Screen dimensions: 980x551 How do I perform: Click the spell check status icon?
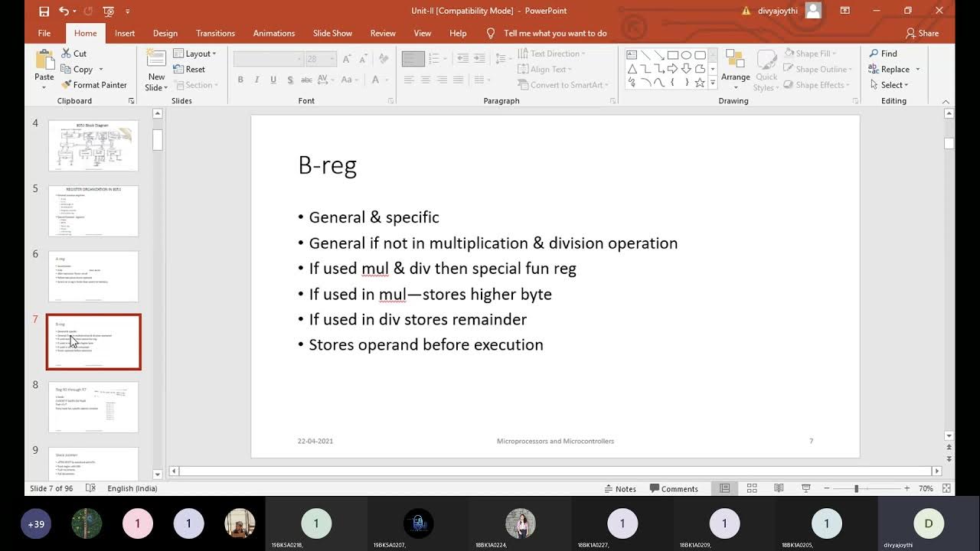click(x=90, y=488)
